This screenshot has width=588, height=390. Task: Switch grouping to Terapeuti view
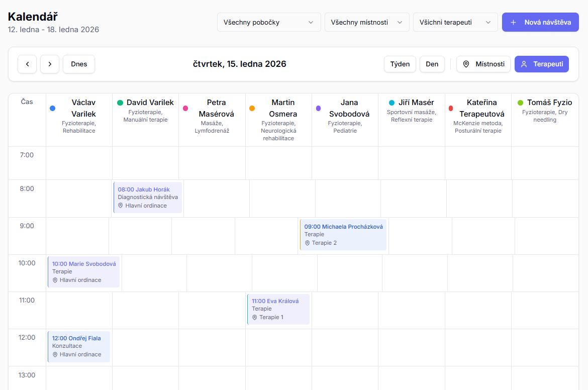click(542, 64)
